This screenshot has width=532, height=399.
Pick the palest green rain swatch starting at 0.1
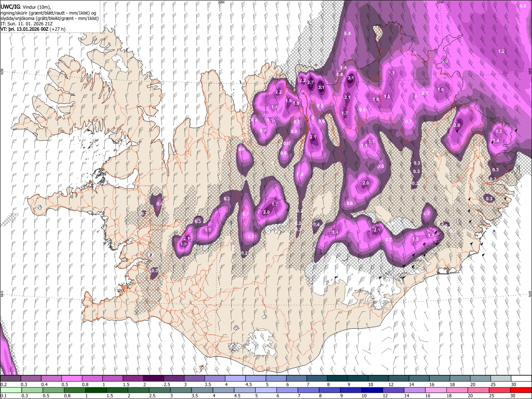click(x=11, y=390)
